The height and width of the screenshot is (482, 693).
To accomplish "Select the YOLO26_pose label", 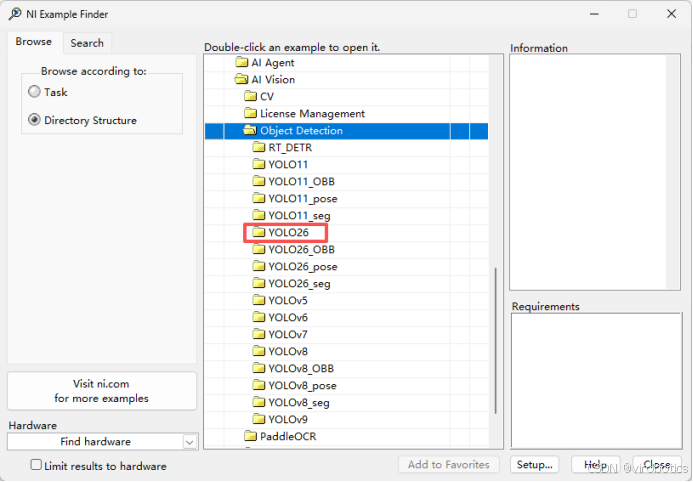I will 303,267.
